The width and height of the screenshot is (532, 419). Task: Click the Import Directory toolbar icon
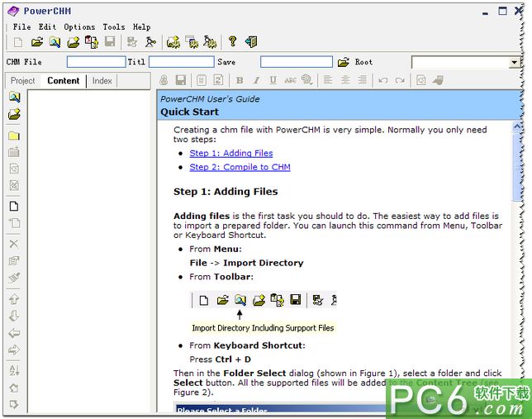(x=55, y=41)
